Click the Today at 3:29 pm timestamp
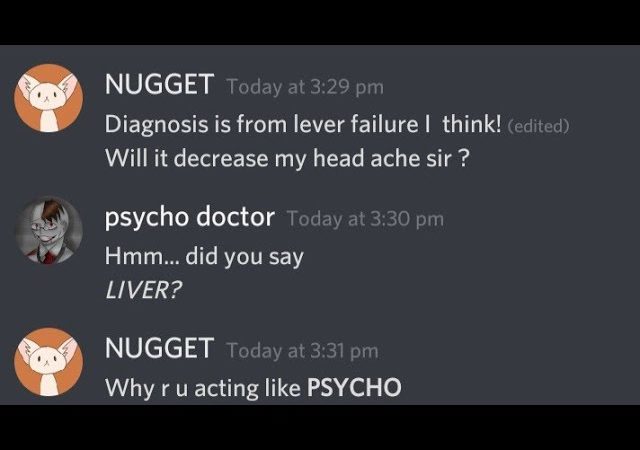The height and width of the screenshot is (450, 640). click(305, 87)
